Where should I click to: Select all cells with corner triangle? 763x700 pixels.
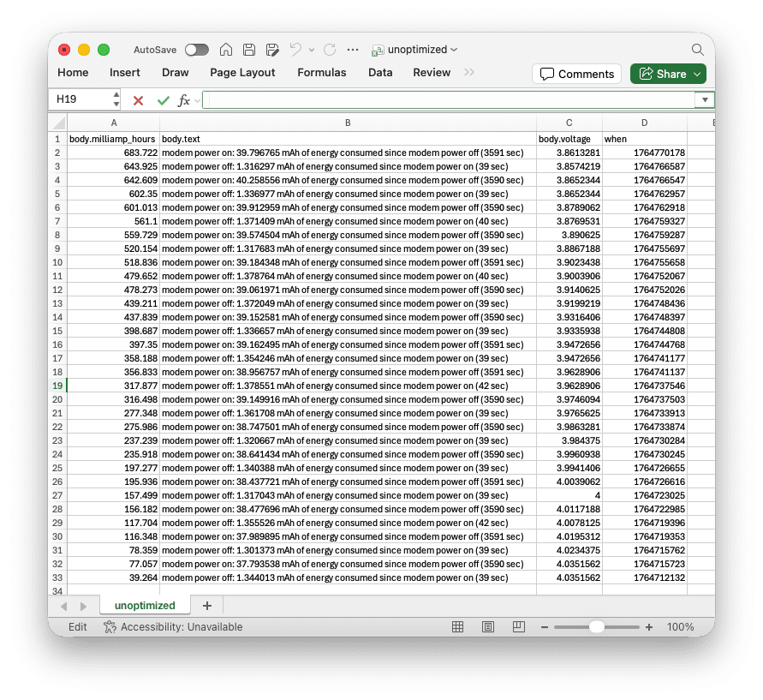coord(58,123)
